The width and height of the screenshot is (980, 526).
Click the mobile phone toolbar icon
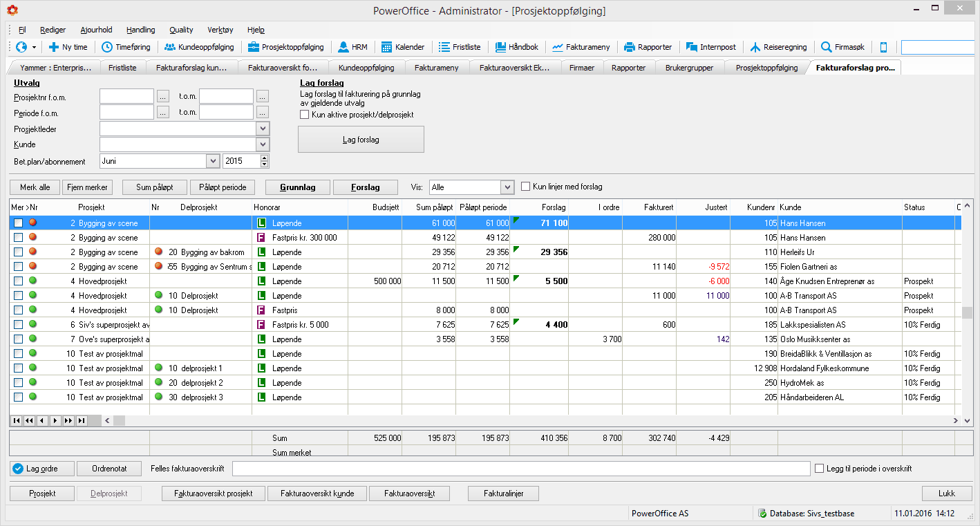[883, 47]
